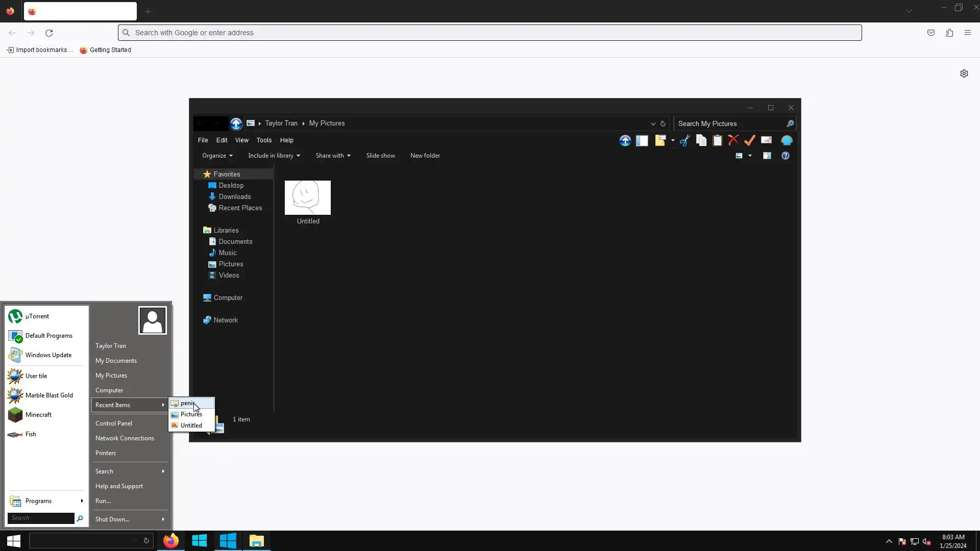Click New folder button

point(425,156)
